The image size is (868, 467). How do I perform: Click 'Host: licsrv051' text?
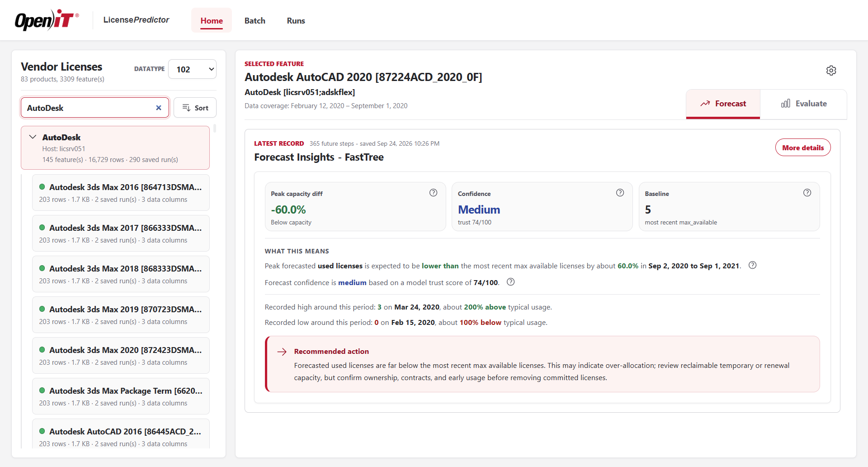click(x=64, y=148)
